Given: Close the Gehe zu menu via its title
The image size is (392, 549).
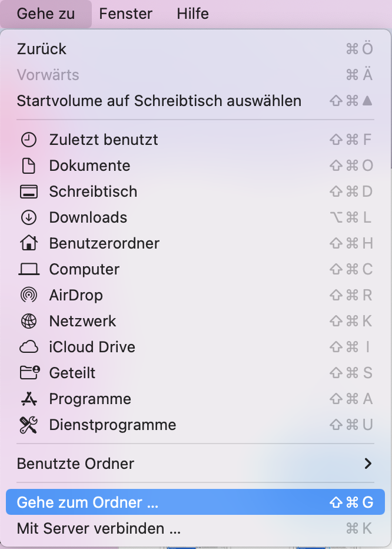Looking at the screenshot, I should pyautogui.click(x=46, y=14).
